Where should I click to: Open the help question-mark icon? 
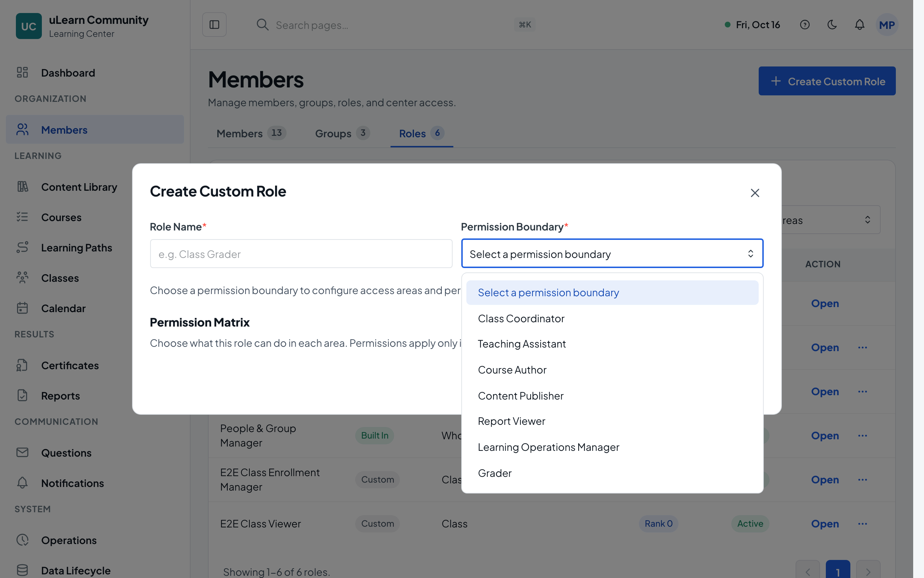[x=805, y=25]
